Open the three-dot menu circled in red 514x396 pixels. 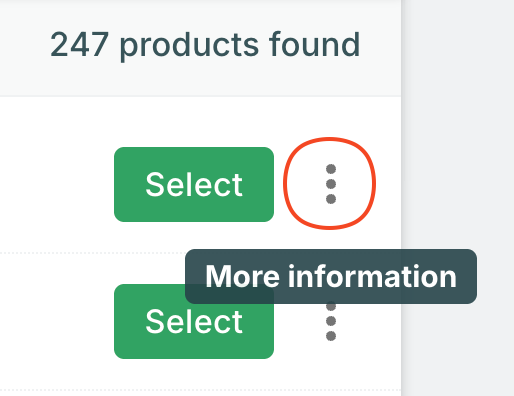pos(330,184)
